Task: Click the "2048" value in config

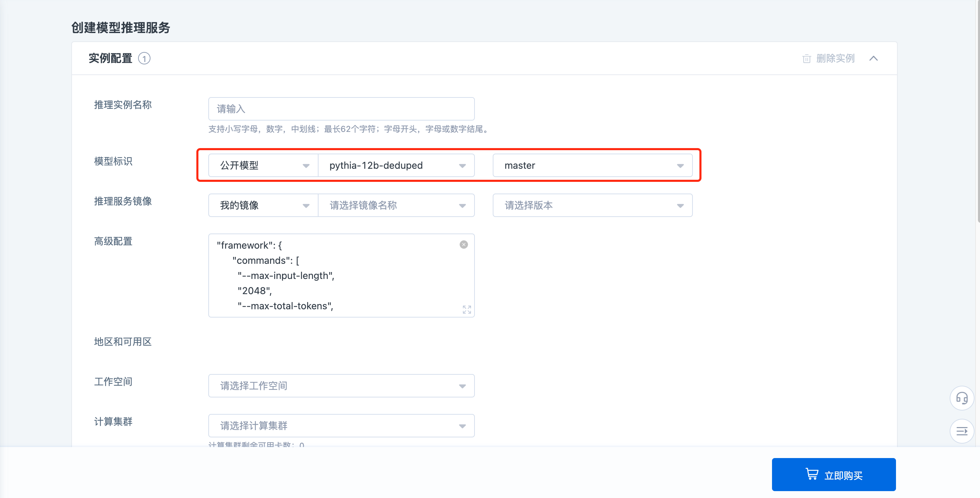Action: click(254, 291)
